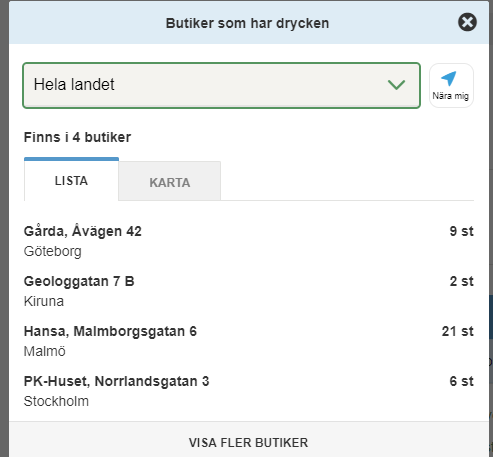Click the 6 st stock count
Viewport: 493px width, 457px height.
461,381
